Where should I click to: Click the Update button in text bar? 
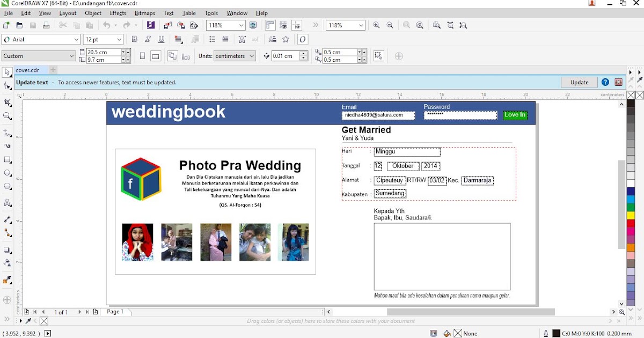[580, 82]
